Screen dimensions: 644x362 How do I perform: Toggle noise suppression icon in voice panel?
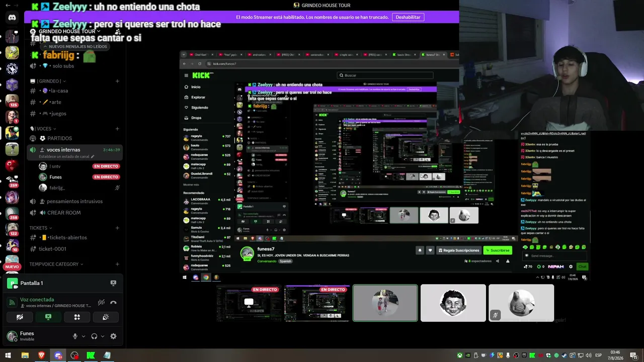click(101, 302)
